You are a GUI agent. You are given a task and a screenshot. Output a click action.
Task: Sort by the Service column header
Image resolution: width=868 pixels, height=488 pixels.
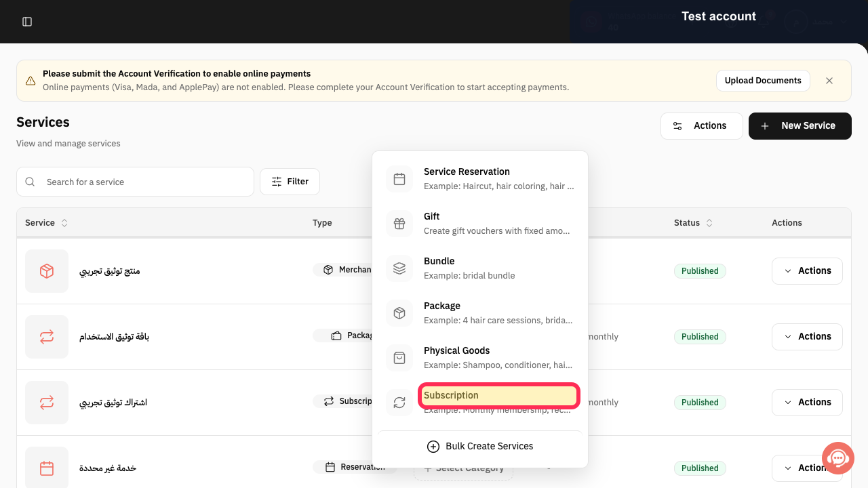[46, 223]
